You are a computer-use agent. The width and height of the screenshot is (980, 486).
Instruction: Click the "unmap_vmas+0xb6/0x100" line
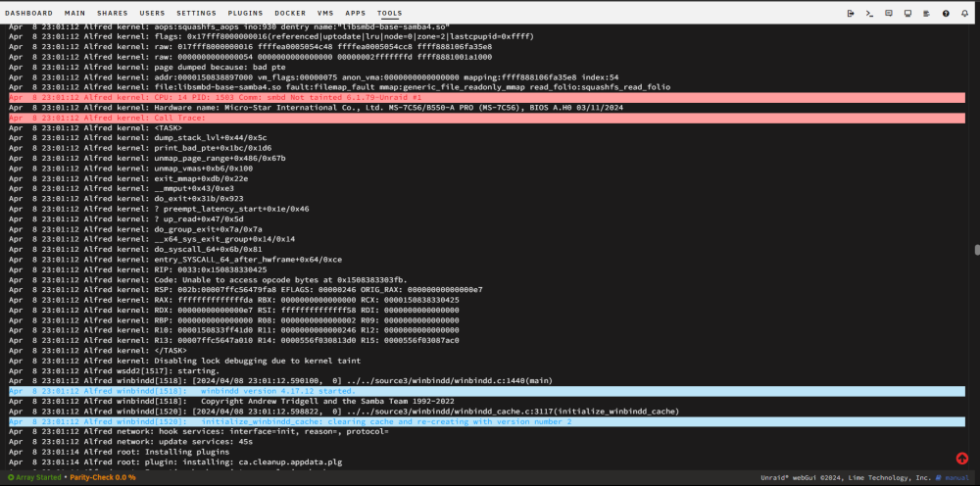pos(130,169)
